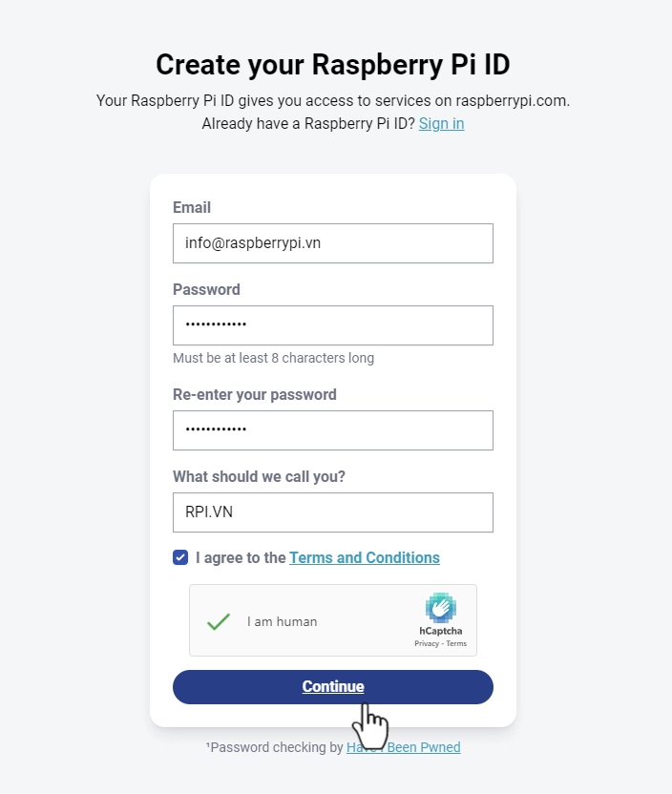Screen dimensions: 672x794
Task: Click the "Create your Raspberry Pi ID" heading
Action: pyautogui.click(x=332, y=64)
